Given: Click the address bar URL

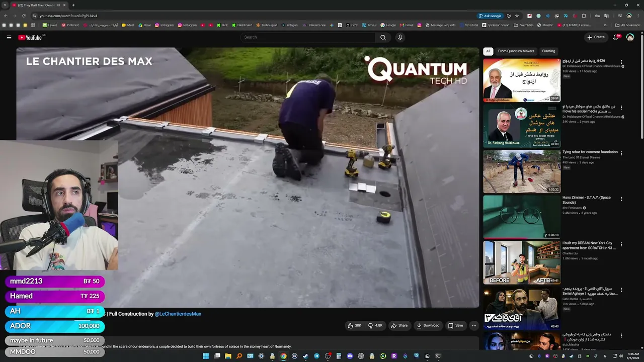Looking at the screenshot, I should (x=68, y=16).
